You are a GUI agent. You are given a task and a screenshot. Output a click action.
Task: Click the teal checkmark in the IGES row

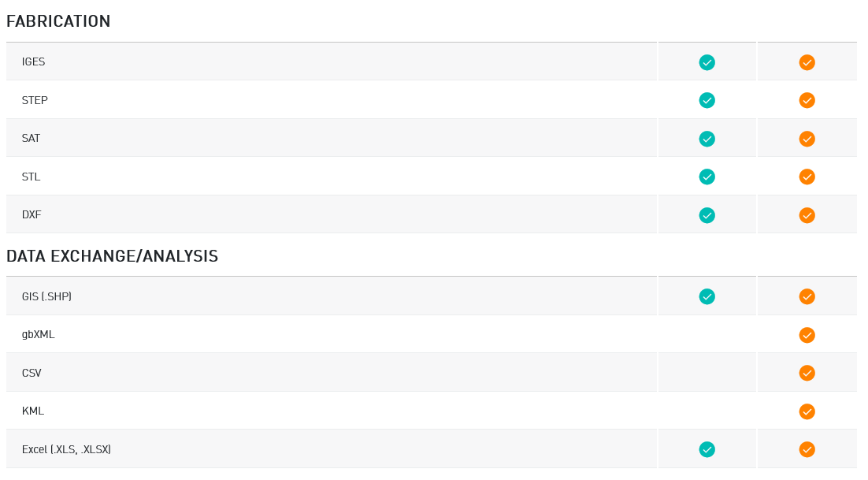click(x=707, y=62)
